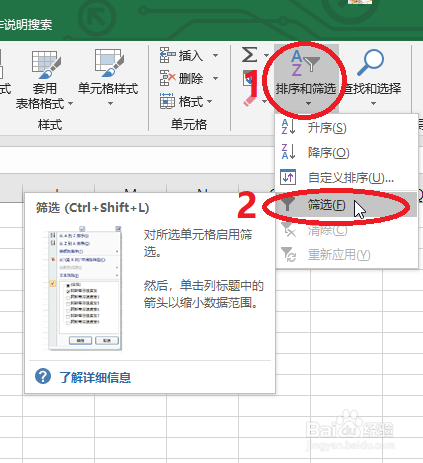The image size is (423, 463).
Task: Open the Format as Table (套用表格格式) gallery
Action: 45,80
